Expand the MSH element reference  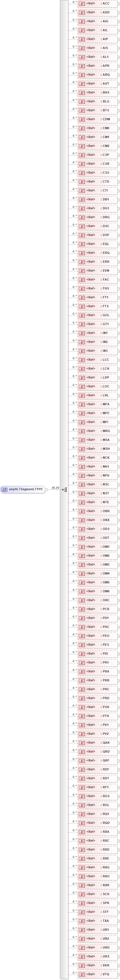click(x=119, y=449)
